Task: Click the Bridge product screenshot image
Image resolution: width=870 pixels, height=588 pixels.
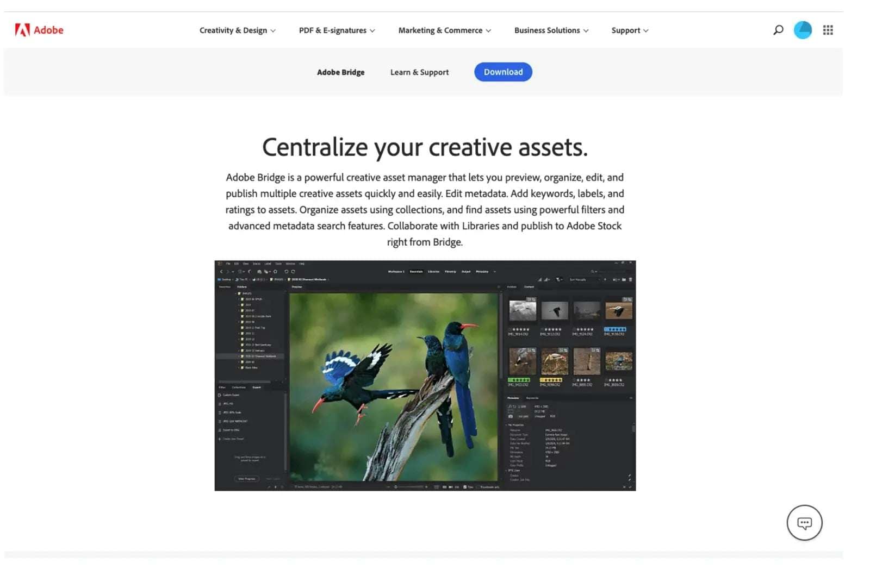Action: click(425, 376)
